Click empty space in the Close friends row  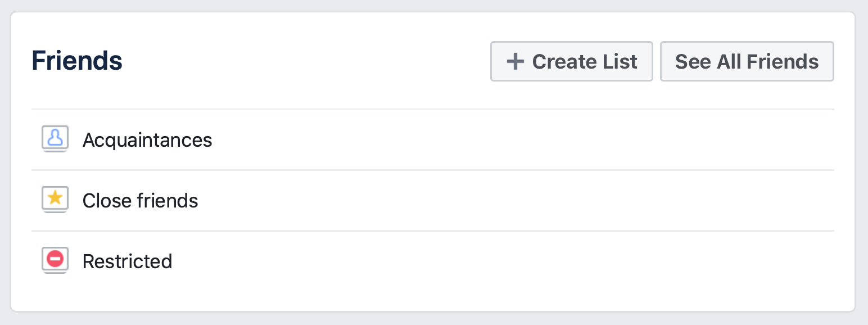tap(516, 200)
